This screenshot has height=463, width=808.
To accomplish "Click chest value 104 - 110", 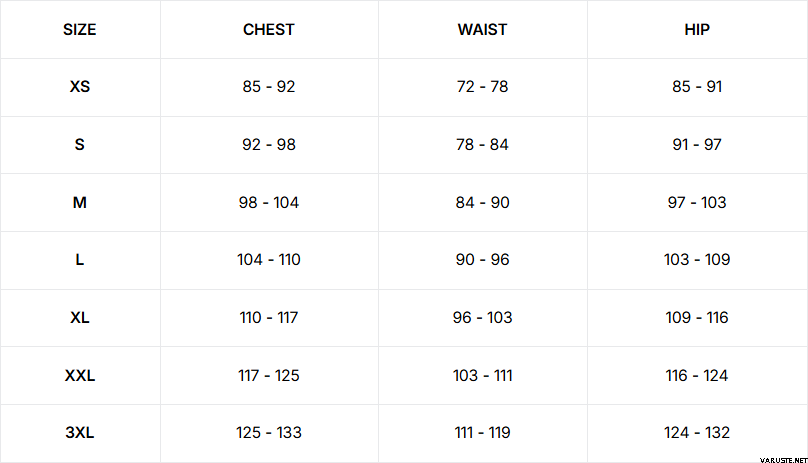I will [x=269, y=260].
